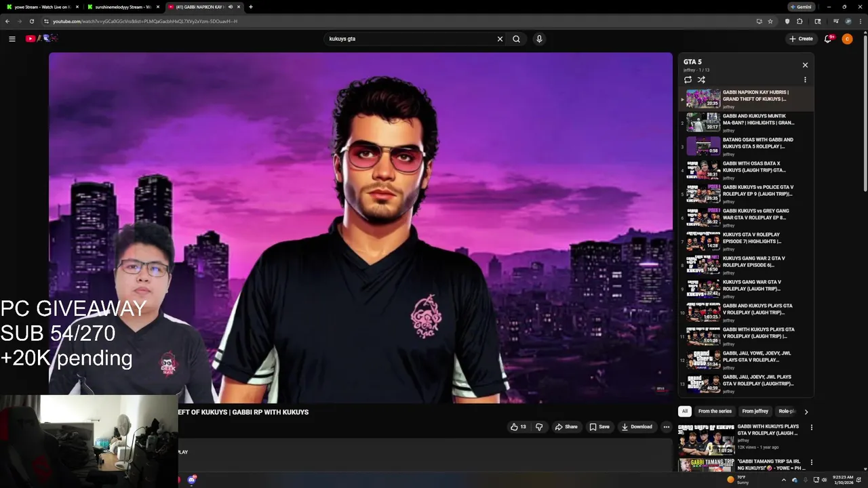Open 'GABBI TAMANG TRIP SA IRL' recommended video
868x488 pixels.
click(x=771, y=464)
